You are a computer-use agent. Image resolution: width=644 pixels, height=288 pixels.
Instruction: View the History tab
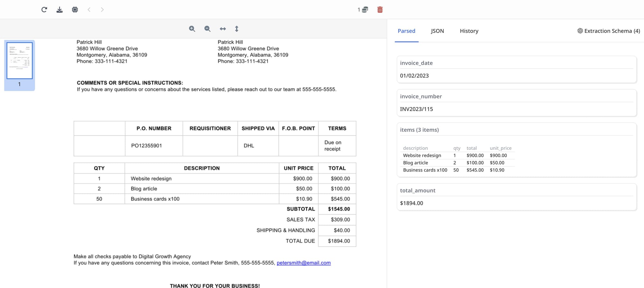pos(469,31)
